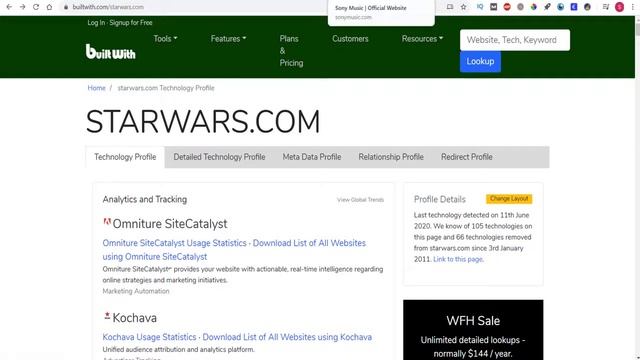Viewport: 640px width, 360px height.
Task: Click the Omniture SiteCatalyst Adobe icon
Action: (x=107, y=222)
